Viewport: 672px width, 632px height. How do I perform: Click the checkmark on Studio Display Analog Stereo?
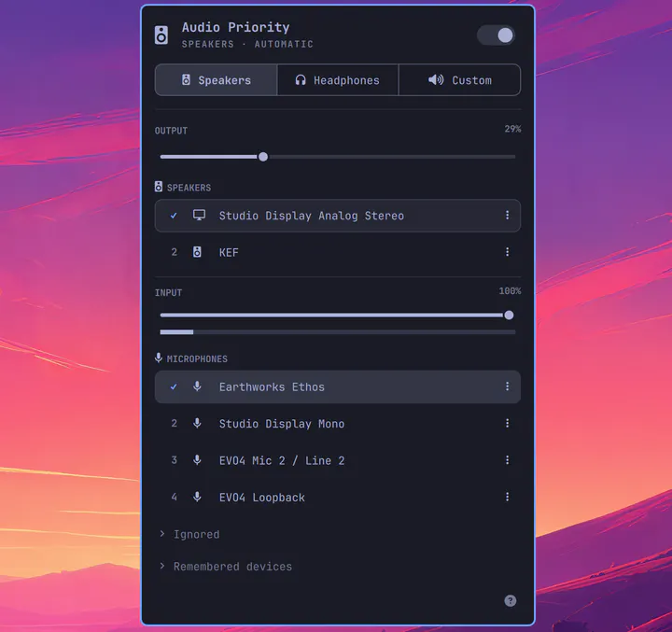click(x=174, y=216)
